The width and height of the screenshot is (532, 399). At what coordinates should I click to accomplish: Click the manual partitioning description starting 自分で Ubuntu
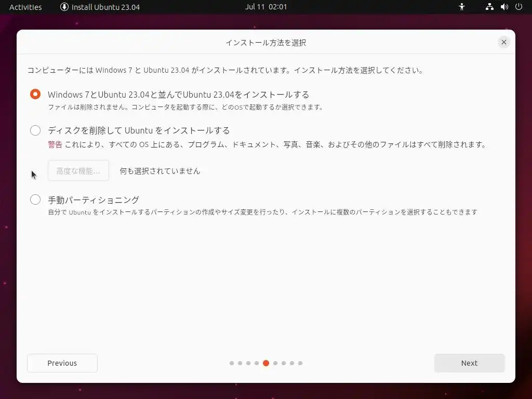pyautogui.click(x=262, y=212)
